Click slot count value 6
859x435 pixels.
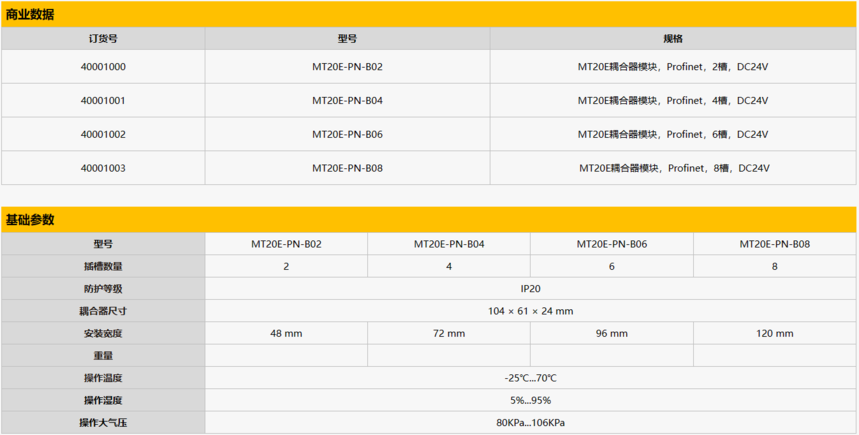pyautogui.click(x=612, y=267)
